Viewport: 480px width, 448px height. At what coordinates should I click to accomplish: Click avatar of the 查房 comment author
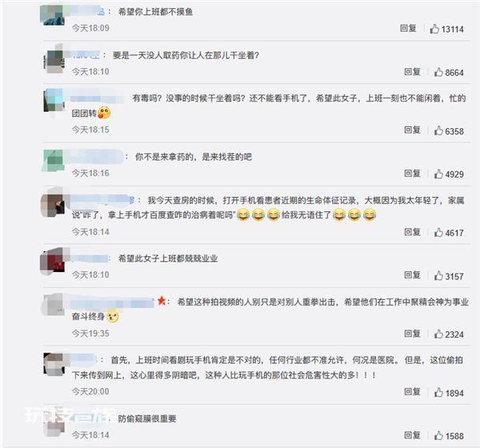tap(52, 206)
